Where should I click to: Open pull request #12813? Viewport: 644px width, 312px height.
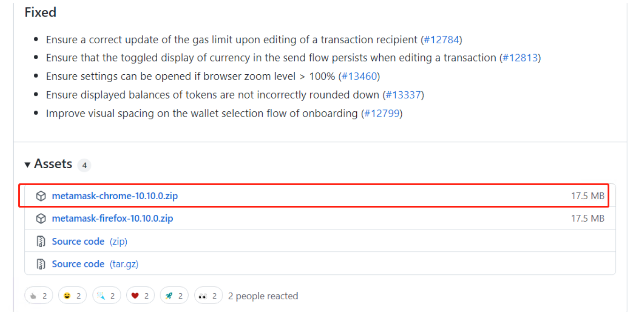click(520, 58)
